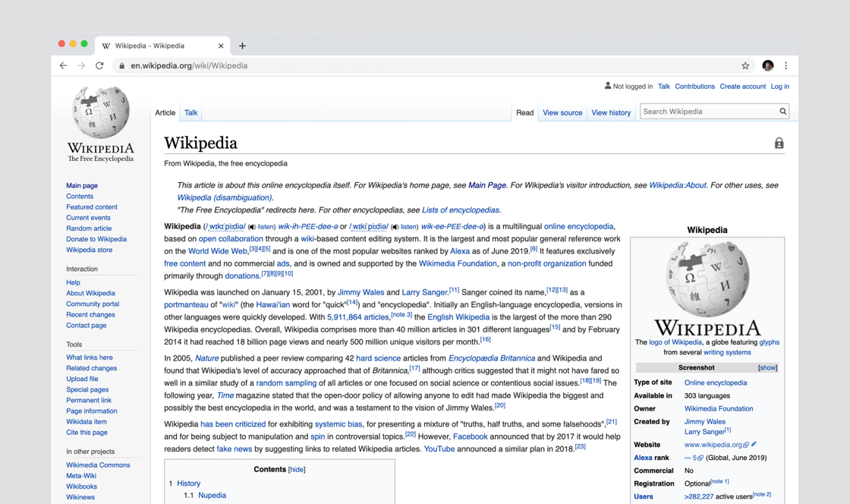Click the HTTPS lock in the address bar
The height and width of the screenshot is (504, 850).
click(121, 65)
